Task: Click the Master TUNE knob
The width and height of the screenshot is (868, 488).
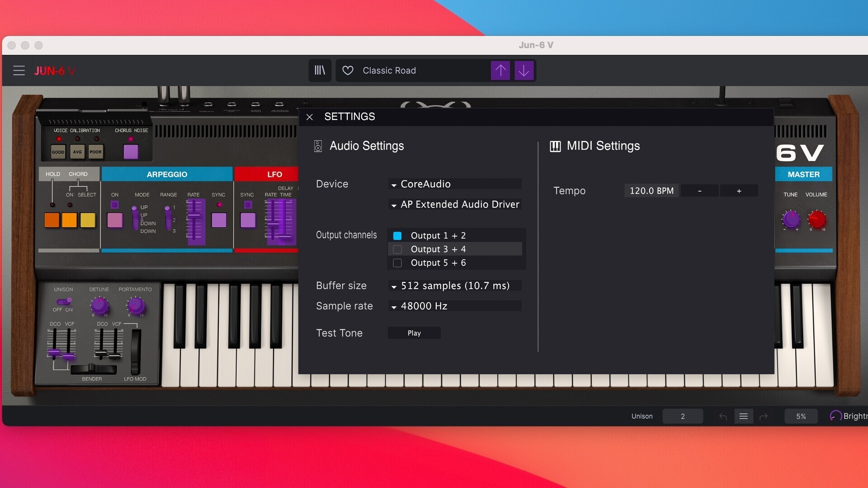Action: click(x=791, y=220)
